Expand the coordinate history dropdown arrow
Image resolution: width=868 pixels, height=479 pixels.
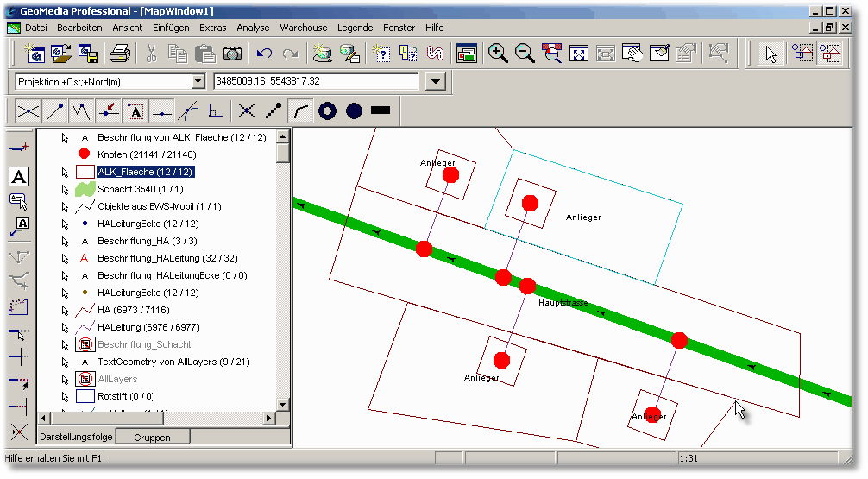coord(436,81)
